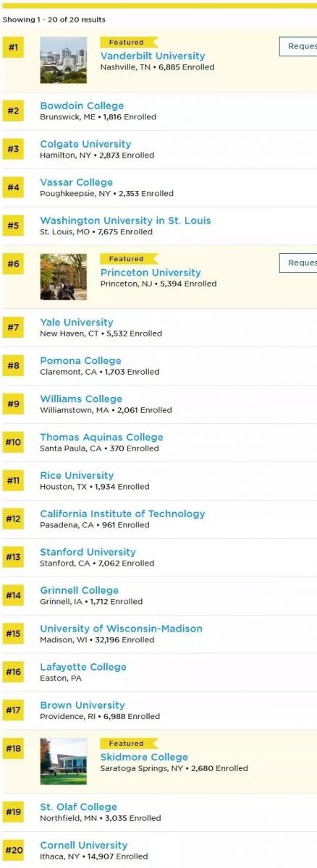The height and width of the screenshot is (868, 317).
Task: Select the #3 rank badge for Colgate
Action: click(x=13, y=149)
